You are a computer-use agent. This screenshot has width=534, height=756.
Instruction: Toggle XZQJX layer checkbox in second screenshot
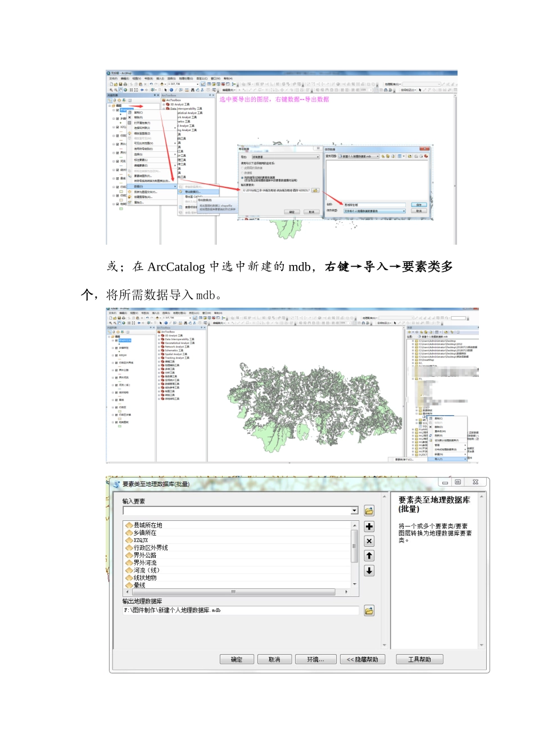tap(116, 355)
